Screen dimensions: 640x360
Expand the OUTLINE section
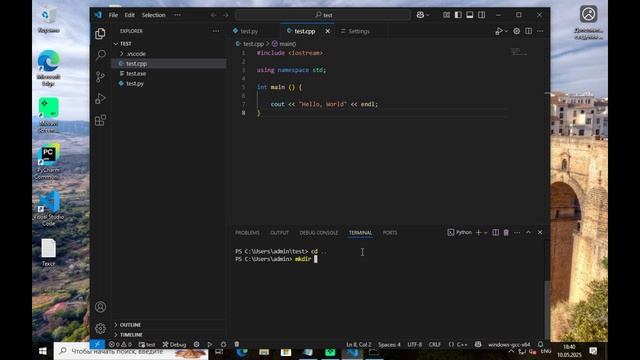(x=130, y=325)
